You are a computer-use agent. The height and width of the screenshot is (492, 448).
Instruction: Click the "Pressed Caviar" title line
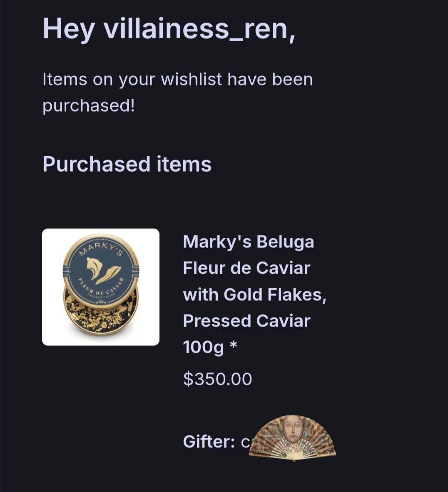point(246,321)
